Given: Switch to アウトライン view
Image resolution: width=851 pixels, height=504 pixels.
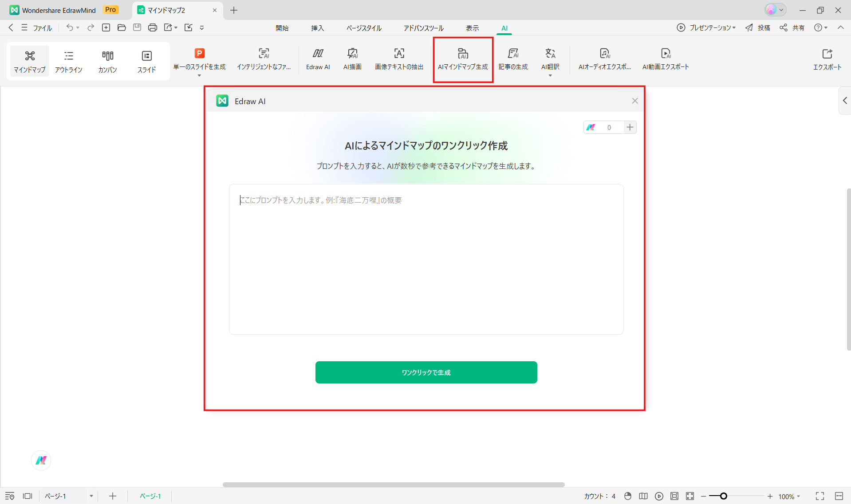Looking at the screenshot, I should point(69,61).
